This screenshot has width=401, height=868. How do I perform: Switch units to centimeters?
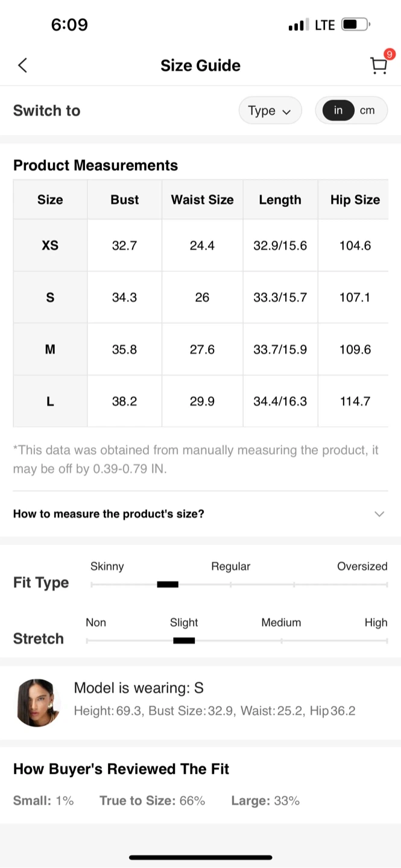[x=367, y=110]
